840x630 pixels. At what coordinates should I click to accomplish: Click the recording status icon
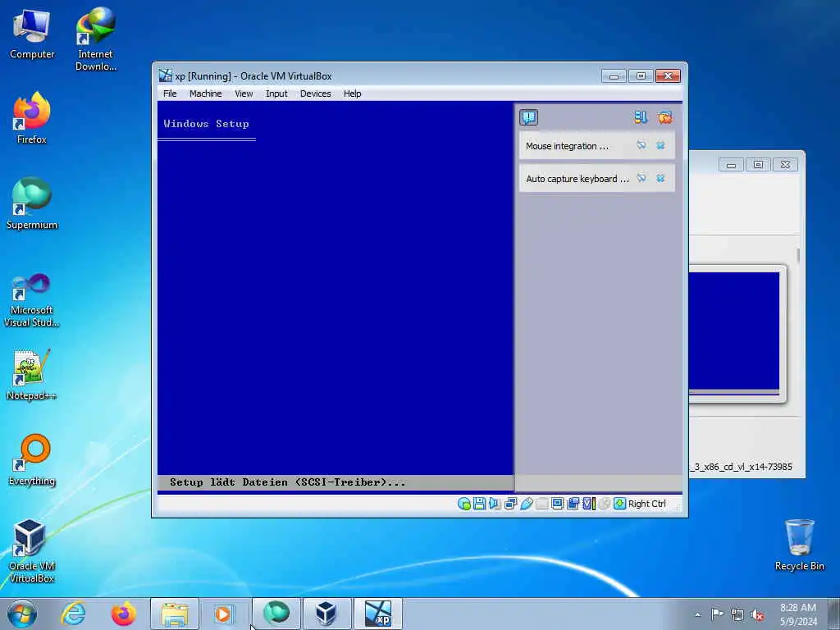point(573,504)
